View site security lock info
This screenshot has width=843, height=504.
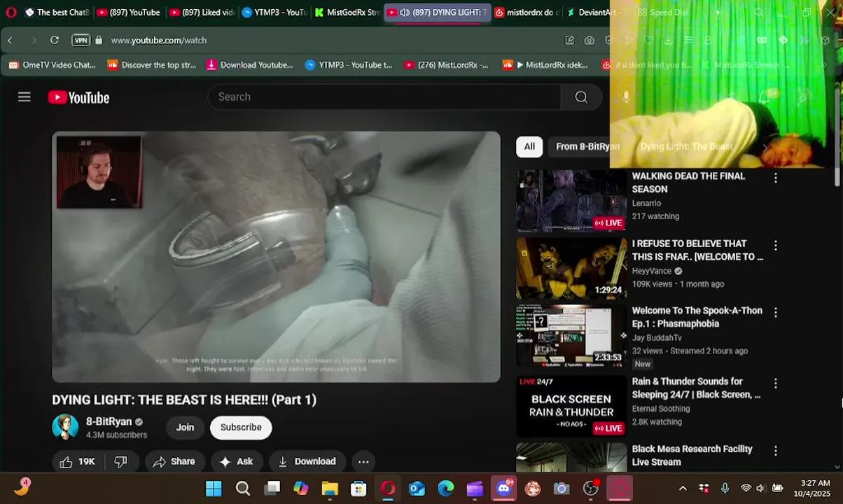[x=99, y=41]
